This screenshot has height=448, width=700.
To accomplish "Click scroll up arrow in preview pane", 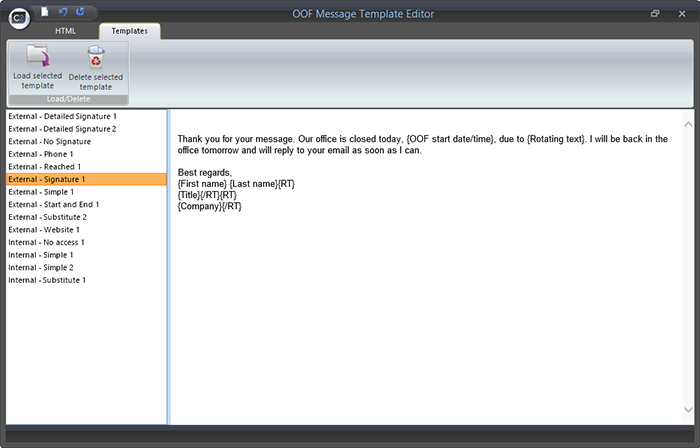I will pyautogui.click(x=688, y=124).
